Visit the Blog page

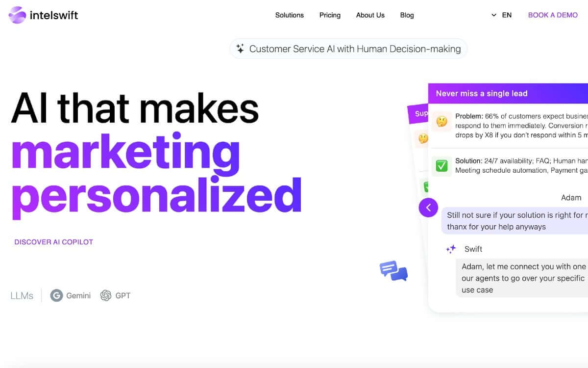(x=407, y=15)
